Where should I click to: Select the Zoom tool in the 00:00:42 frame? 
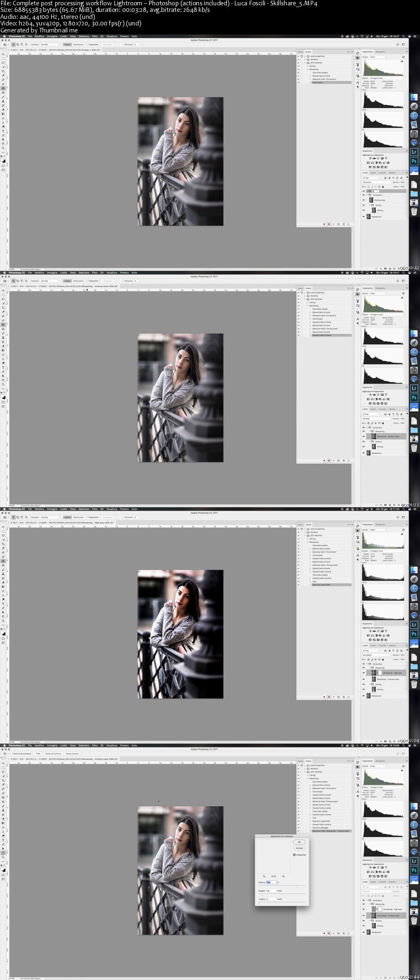pyautogui.click(x=3, y=148)
